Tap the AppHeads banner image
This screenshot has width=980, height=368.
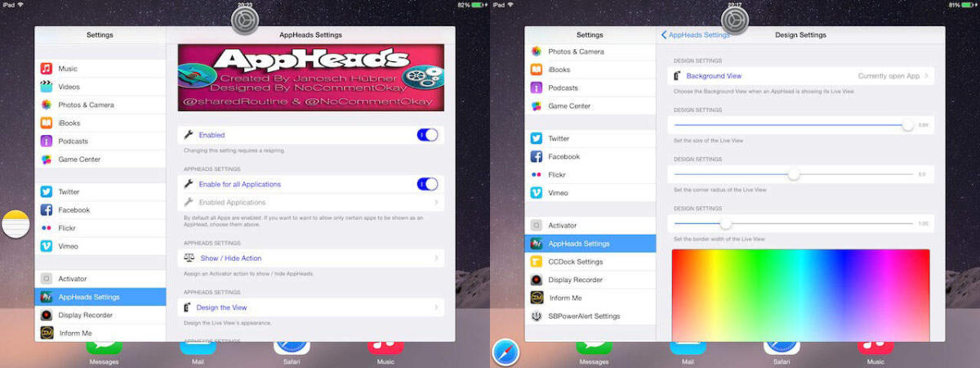[311, 78]
